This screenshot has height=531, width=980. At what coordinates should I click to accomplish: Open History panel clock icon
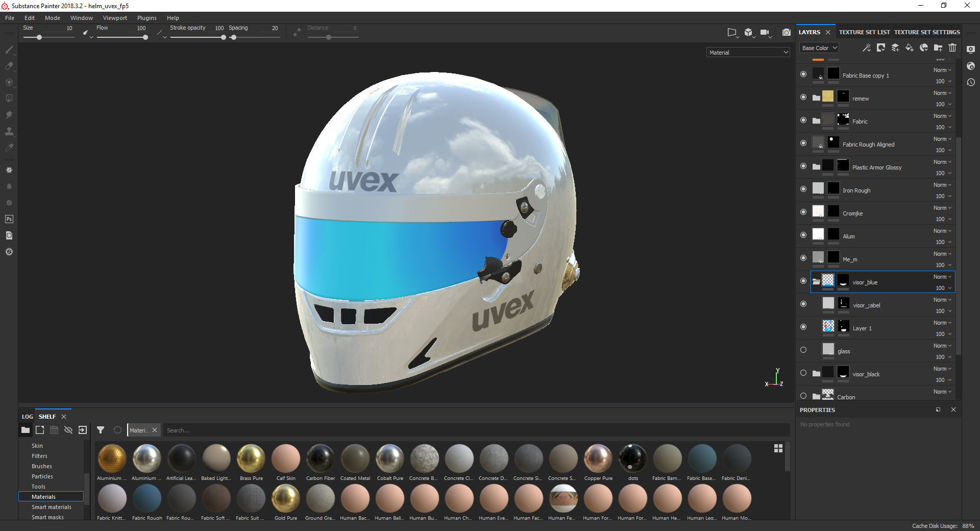click(x=971, y=82)
